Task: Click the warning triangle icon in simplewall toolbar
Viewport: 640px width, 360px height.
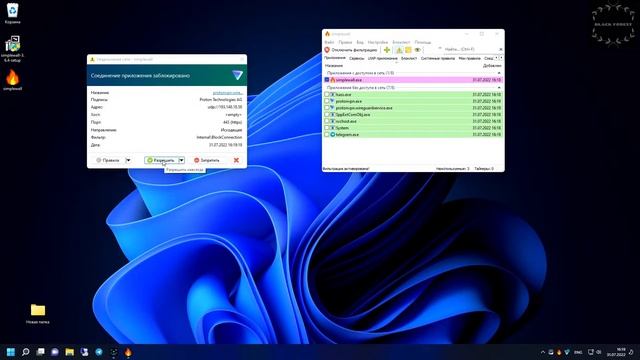Action: coord(399,50)
